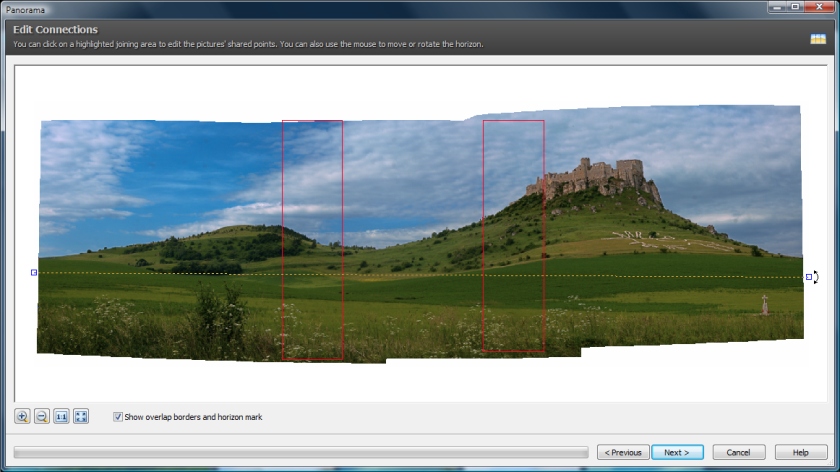Select the left red overlap joining area
Image resolution: width=840 pixels, height=472 pixels.
[x=312, y=240]
